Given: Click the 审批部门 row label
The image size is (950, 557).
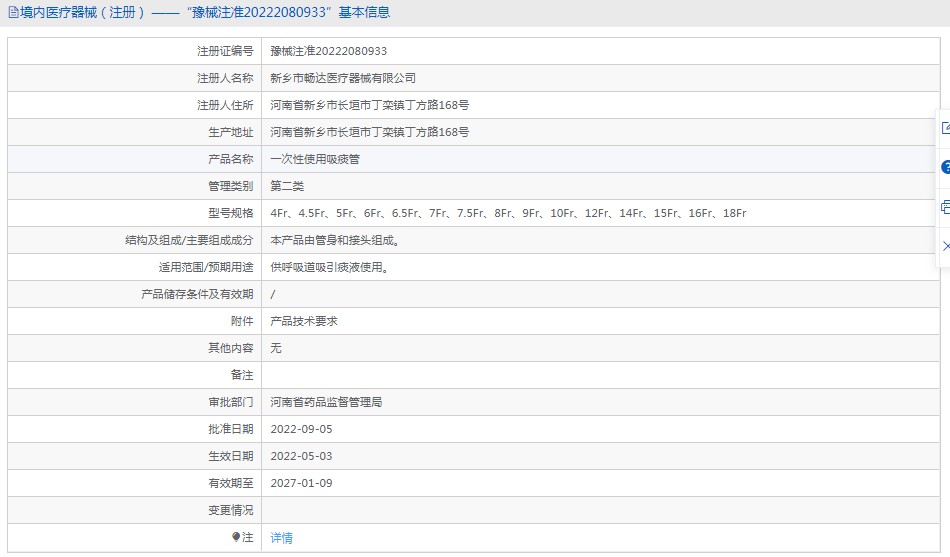Looking at the screenshot, I should (230, 402).
